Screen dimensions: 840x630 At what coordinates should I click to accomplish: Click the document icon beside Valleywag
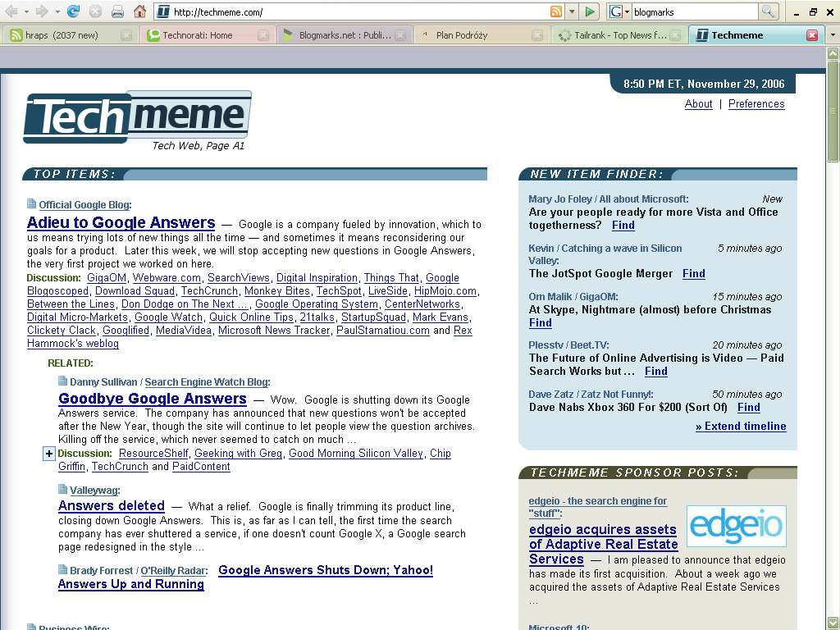(62, 489)
